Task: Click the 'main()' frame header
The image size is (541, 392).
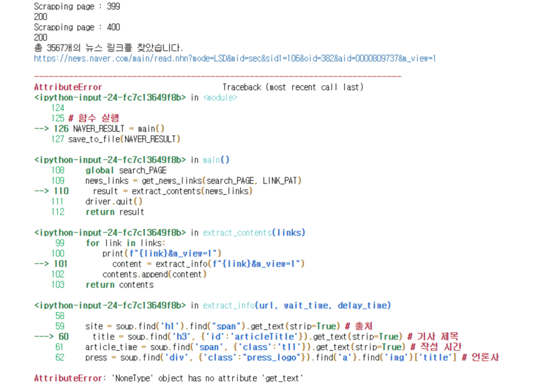Action: coord(216,160)
